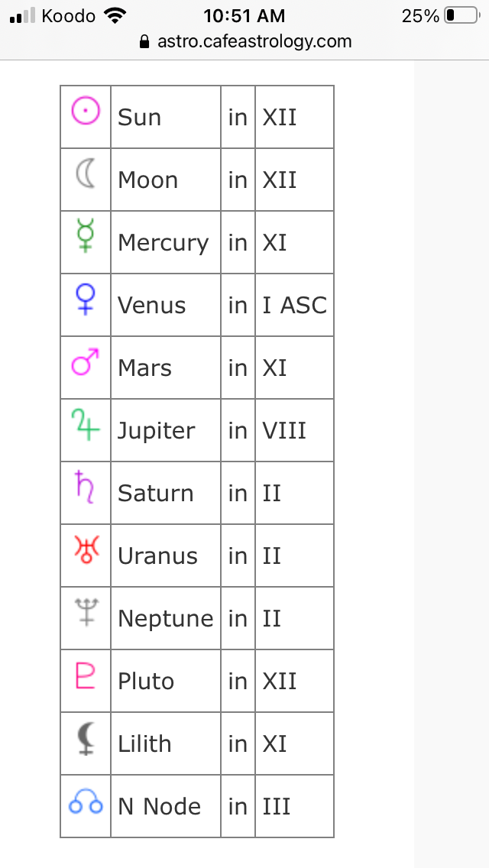489x868 pixels.
Task: Select the 'I ASC' house cell for Venus
Action: 294,305
